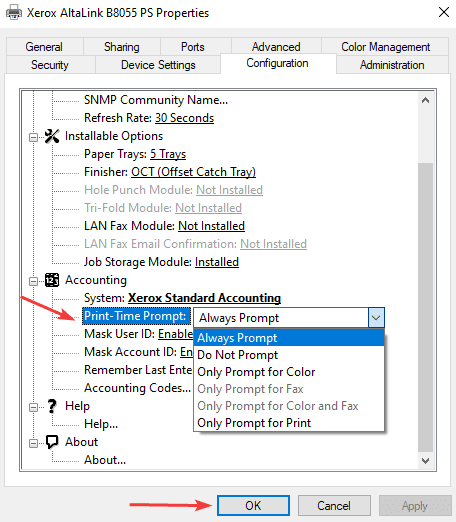Screen dimensions: 456x522
Task: Click the Xerox Standard Accounting system link
Action: click(204, 298)
